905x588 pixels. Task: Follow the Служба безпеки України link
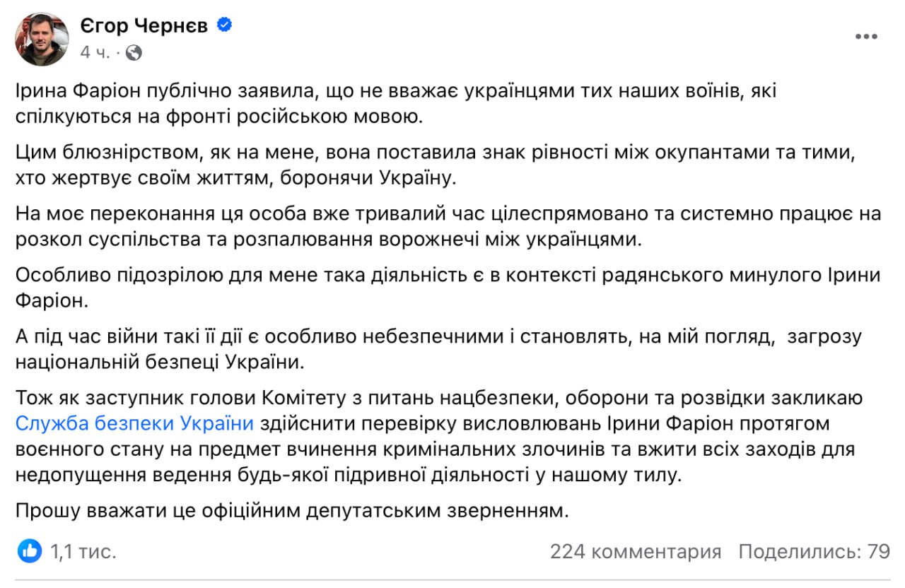[134, 424]
